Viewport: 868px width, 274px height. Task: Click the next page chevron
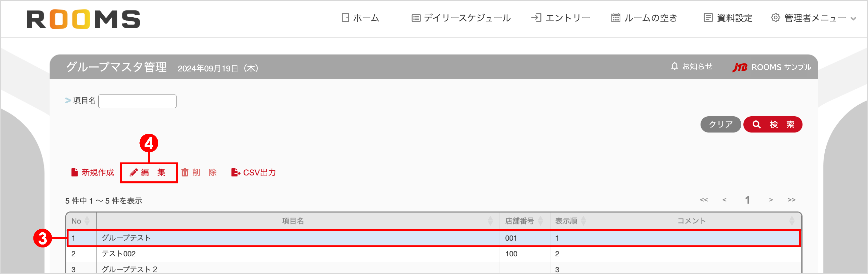771,200
